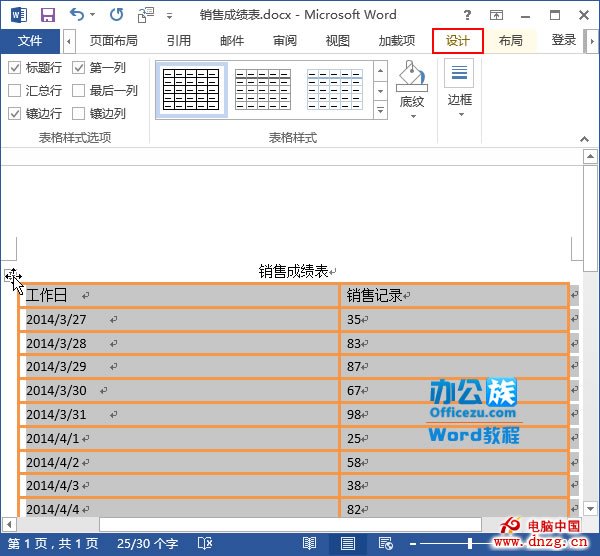The height and width of the screenshot is (556, 600).
Task: Click the 底纹 shading paint bucket icon
Action: tap(412, 76)
